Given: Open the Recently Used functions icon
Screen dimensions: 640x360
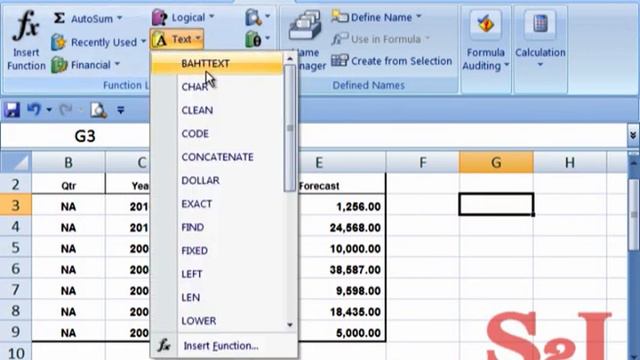Looking at the screenshot, I should point(59,42).
